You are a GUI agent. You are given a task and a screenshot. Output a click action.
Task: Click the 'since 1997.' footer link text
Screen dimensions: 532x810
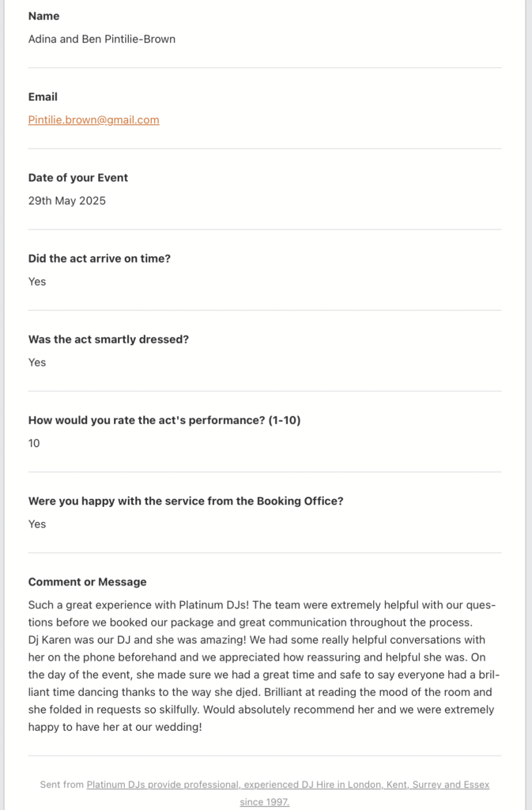coord(265,801)
